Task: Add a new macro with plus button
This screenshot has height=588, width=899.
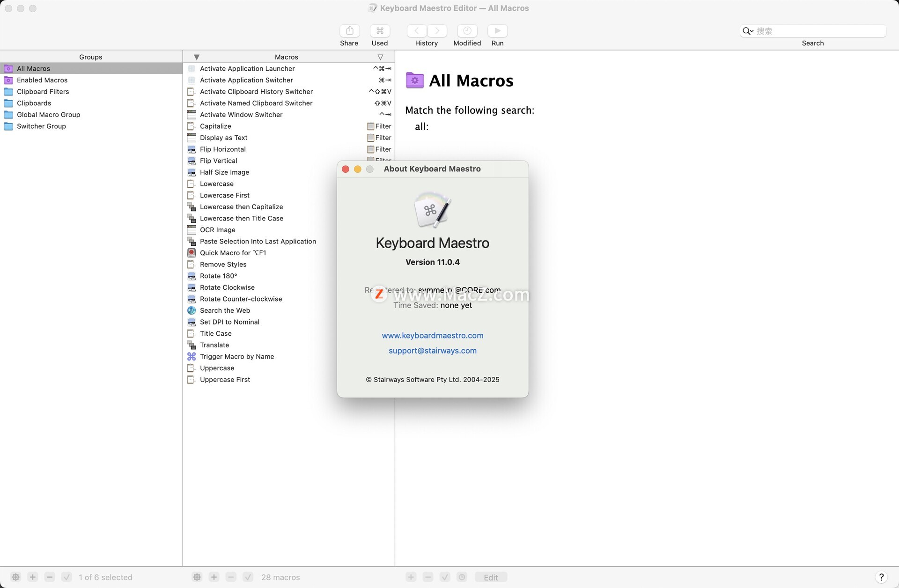Action: click(x=214, y=577)
